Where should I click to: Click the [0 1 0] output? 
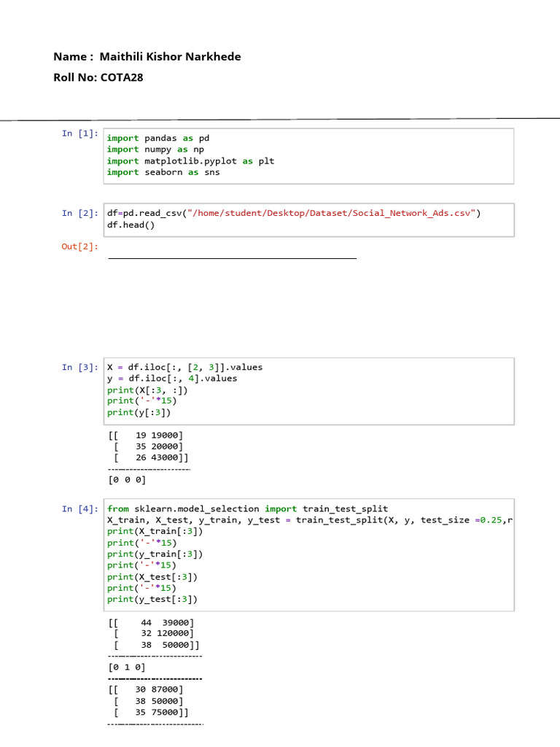[127, 667]
